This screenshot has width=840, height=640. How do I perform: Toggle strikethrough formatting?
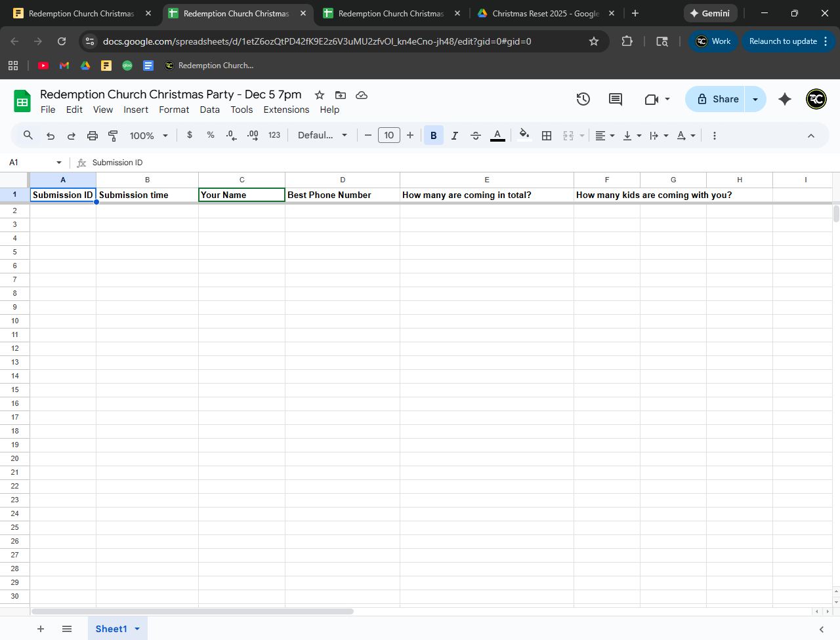(476, 136)
